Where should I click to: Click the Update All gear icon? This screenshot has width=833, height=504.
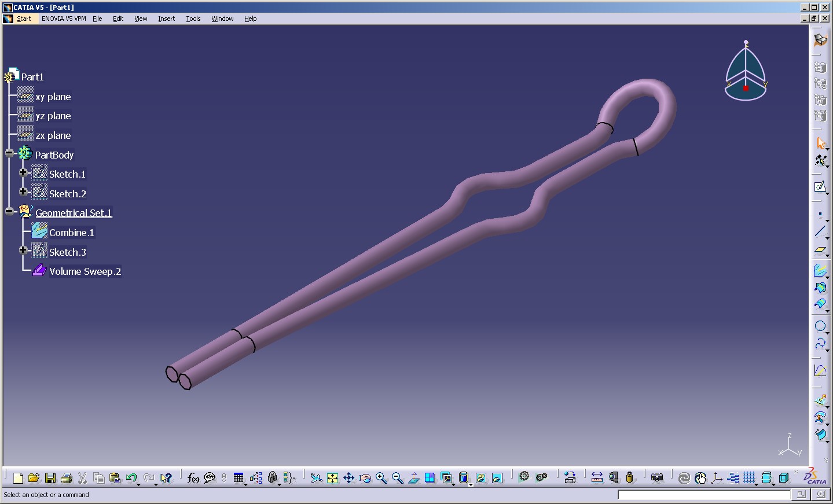point(524,477)
